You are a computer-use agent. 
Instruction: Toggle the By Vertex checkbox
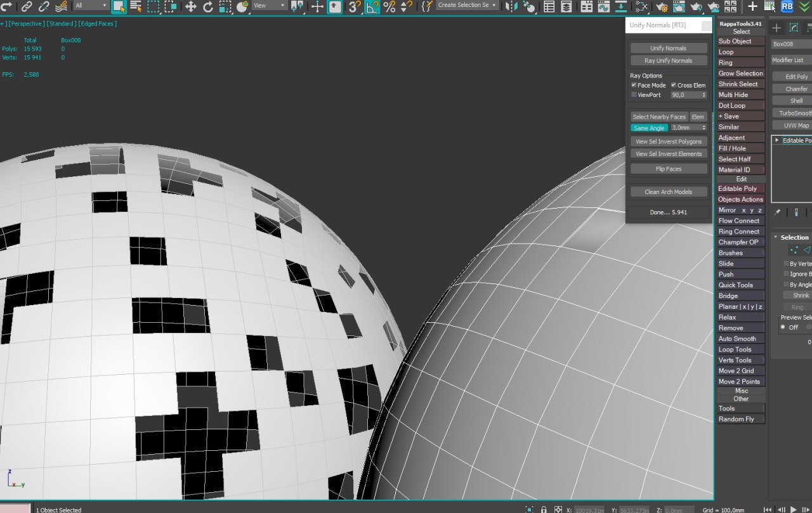coord(786,264)
